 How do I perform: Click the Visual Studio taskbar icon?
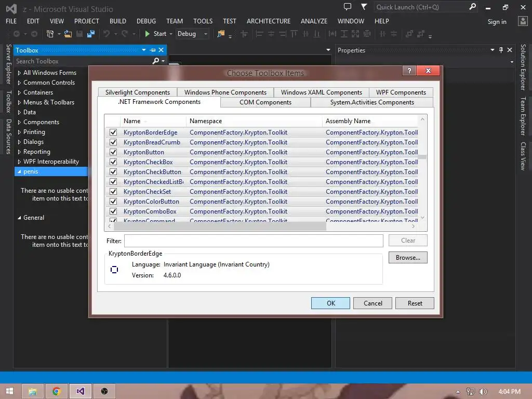point(81,391)
